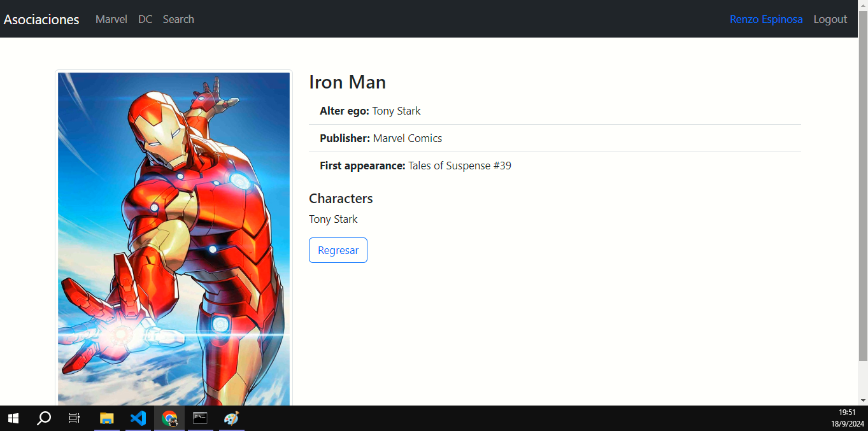This screenshot has height=431, width=868.
Task: Click the Regresar button
Action: [338, 250]
